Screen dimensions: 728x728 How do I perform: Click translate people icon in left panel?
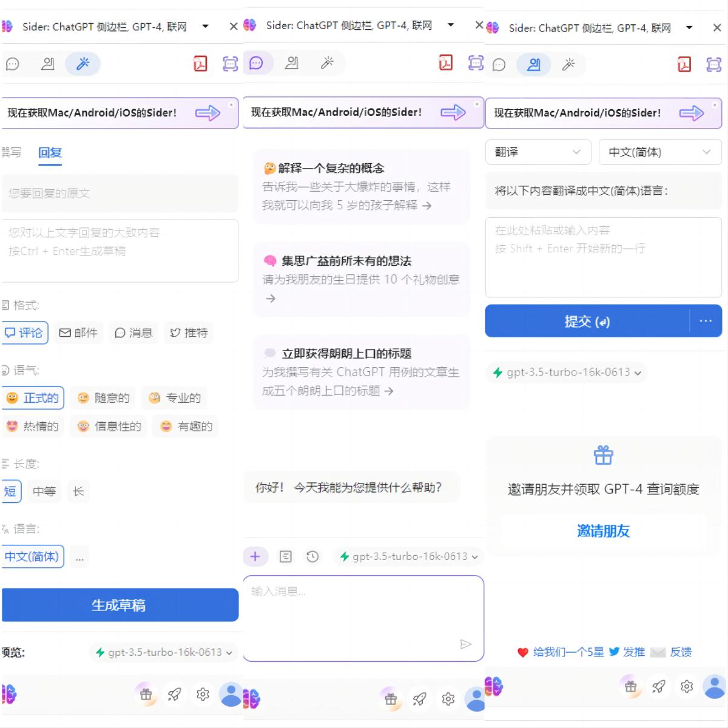tap(47, 64)
